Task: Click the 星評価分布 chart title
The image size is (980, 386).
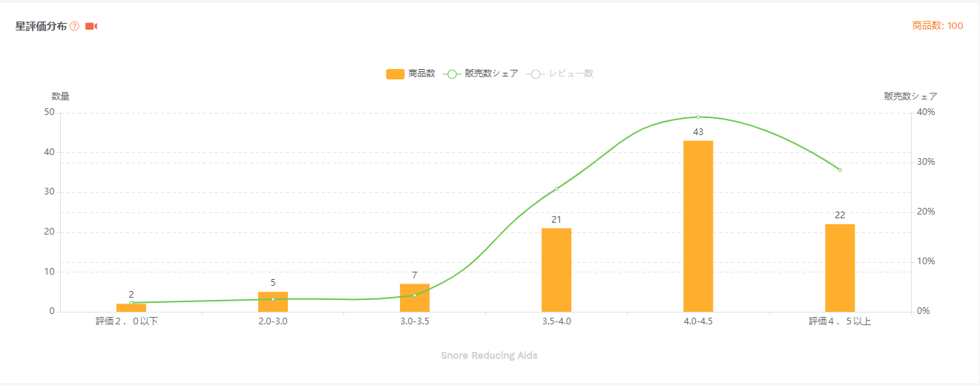Action: (41, 27)
